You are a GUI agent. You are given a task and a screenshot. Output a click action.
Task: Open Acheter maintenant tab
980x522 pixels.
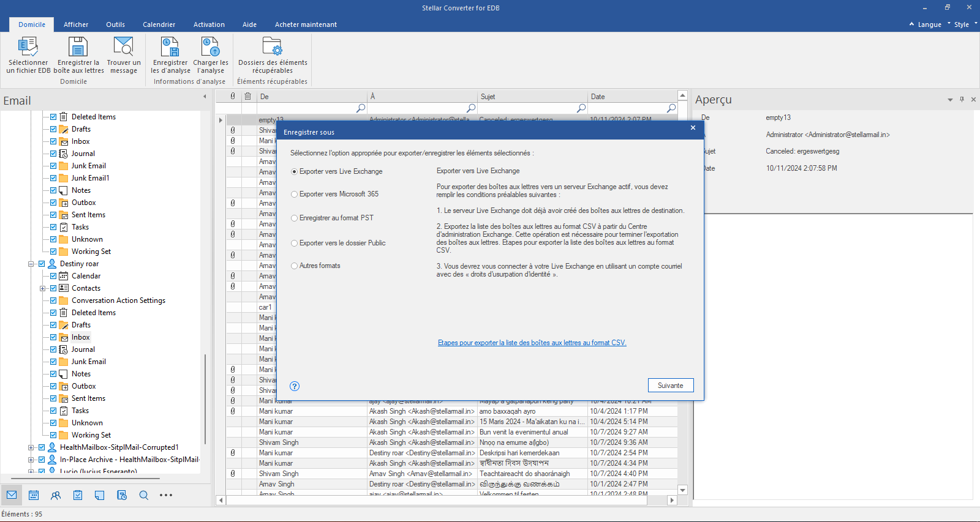coord(306,24)
